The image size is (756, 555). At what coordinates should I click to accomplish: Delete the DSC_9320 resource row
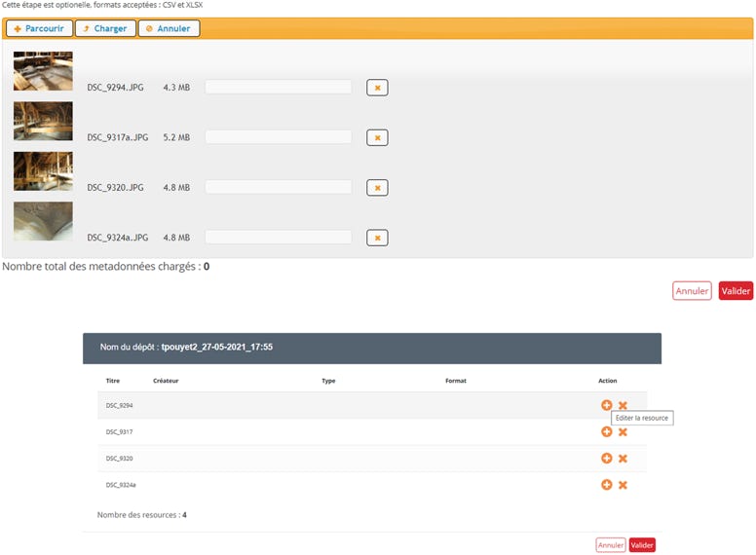tap(624, 458)
